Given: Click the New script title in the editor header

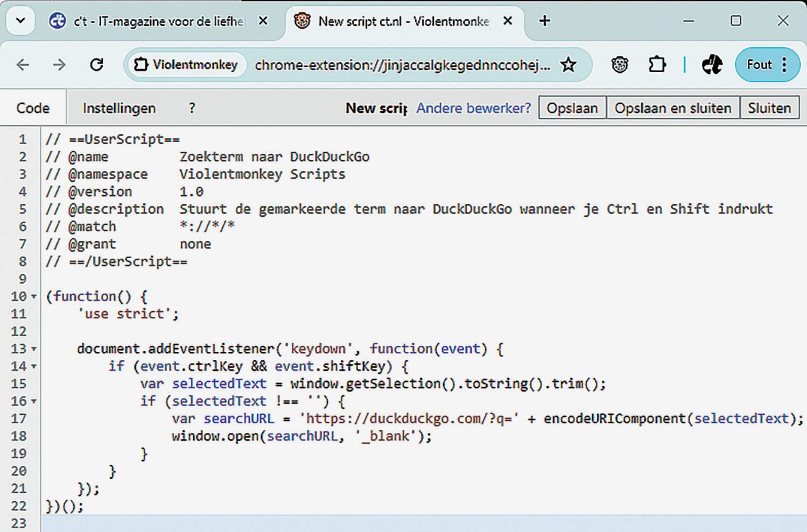Looking at the screenshot, I should point(376,108).
